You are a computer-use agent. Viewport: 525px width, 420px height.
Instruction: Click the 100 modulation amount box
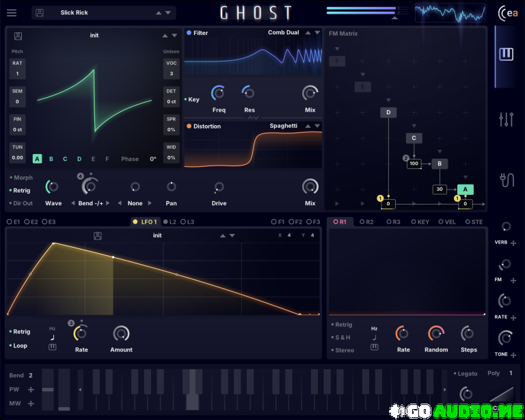(414, 163)
